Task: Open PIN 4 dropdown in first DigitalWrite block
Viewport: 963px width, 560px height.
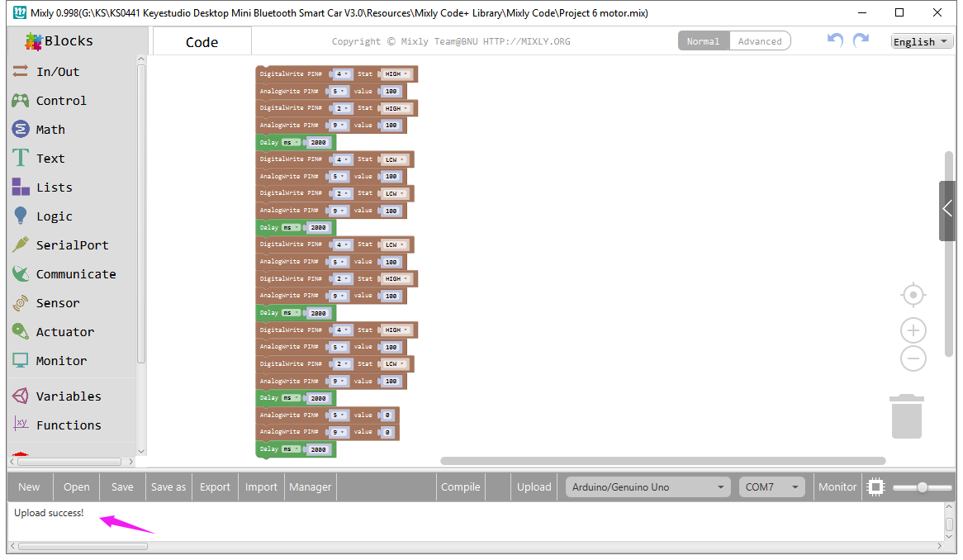Action: 341,74
